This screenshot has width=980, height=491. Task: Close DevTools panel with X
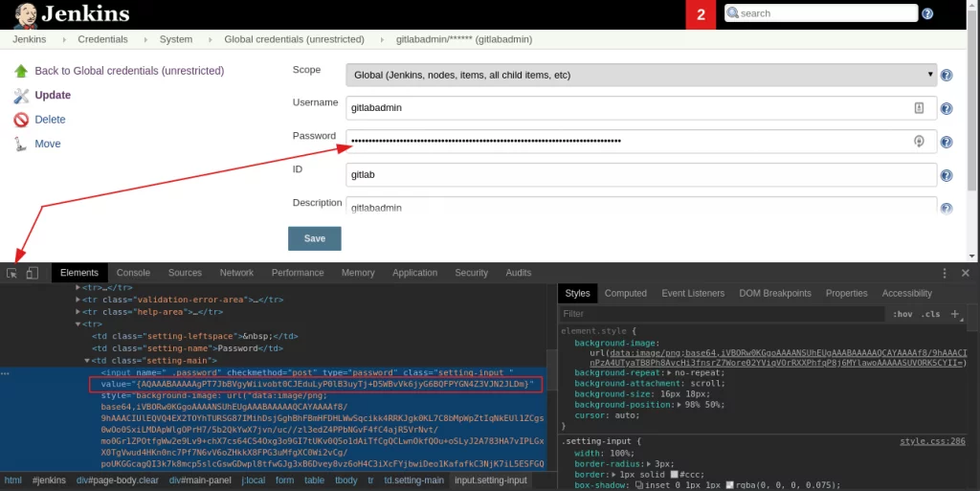[x=966, y=273]
